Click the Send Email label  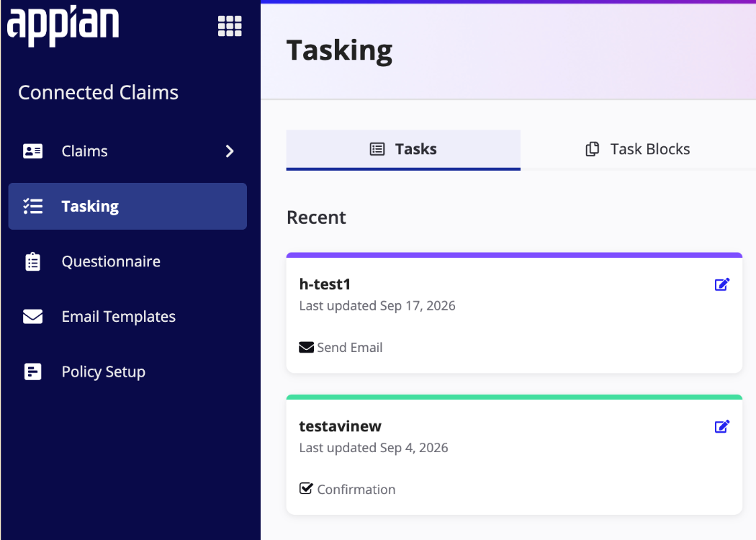tap(349, 348)
